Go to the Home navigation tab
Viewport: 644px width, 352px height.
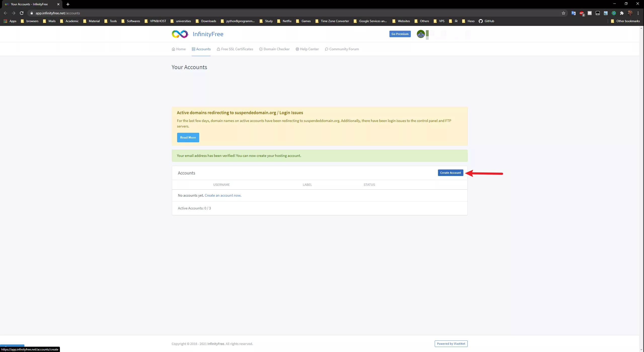click(x=179, y=49)
